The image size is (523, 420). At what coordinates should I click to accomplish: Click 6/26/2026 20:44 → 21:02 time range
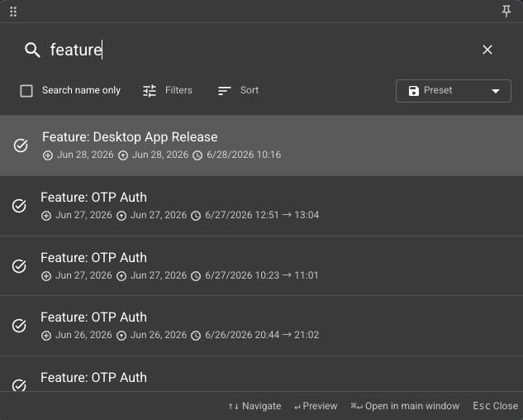[x=262, y=335]
